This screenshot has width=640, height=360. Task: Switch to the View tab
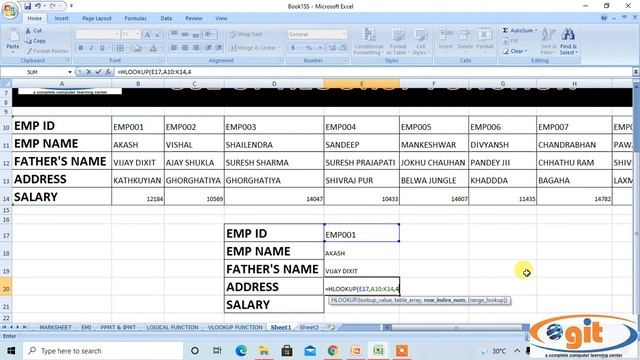pyautogui.click(x=221, y=18)
